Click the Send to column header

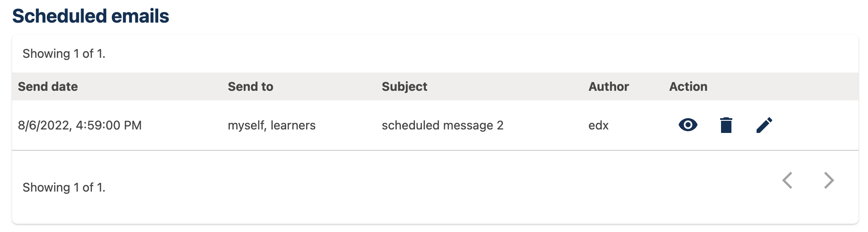click(x=250, y=86)
